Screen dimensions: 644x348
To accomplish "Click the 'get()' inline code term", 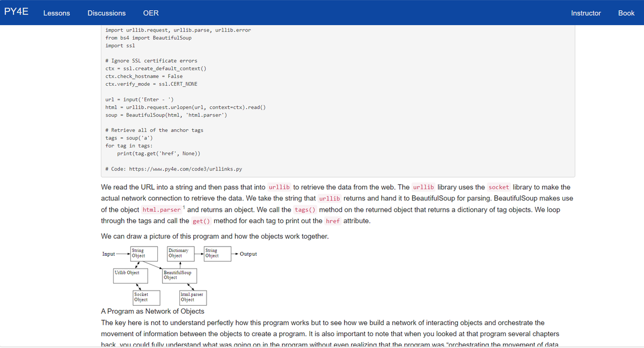I will 201,221.
